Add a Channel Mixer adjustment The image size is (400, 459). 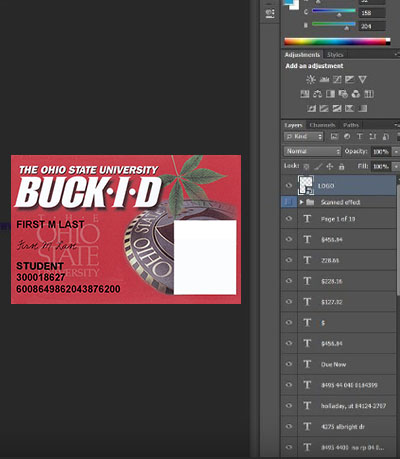tap(356, 94)
